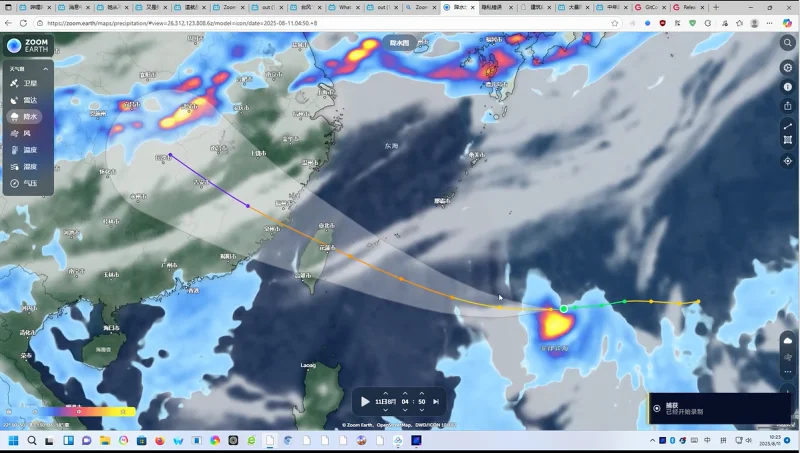This screenshot has width=800, height=453.
Task: Decrease the minutes with the down chevron
Action: pos(422,409)
